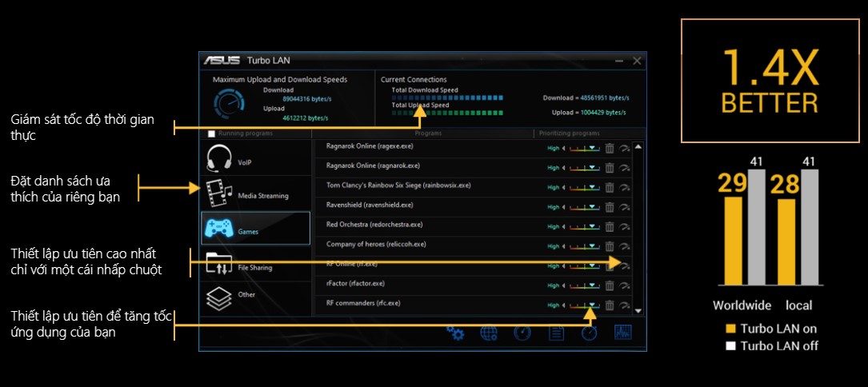This screenshot has width=868, height=387.
Task: Click turbo speed icon for Red Orchestra
Action: click(625, 226)
